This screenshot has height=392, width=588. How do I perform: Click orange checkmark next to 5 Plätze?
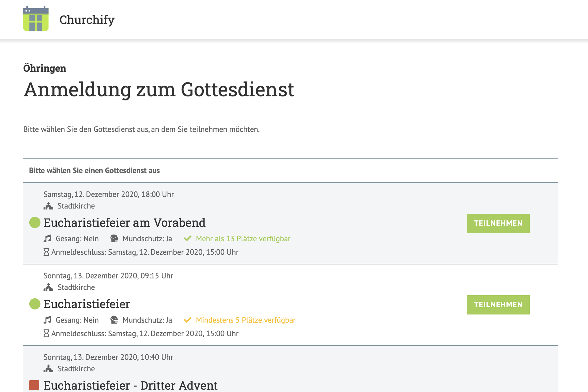188,320
